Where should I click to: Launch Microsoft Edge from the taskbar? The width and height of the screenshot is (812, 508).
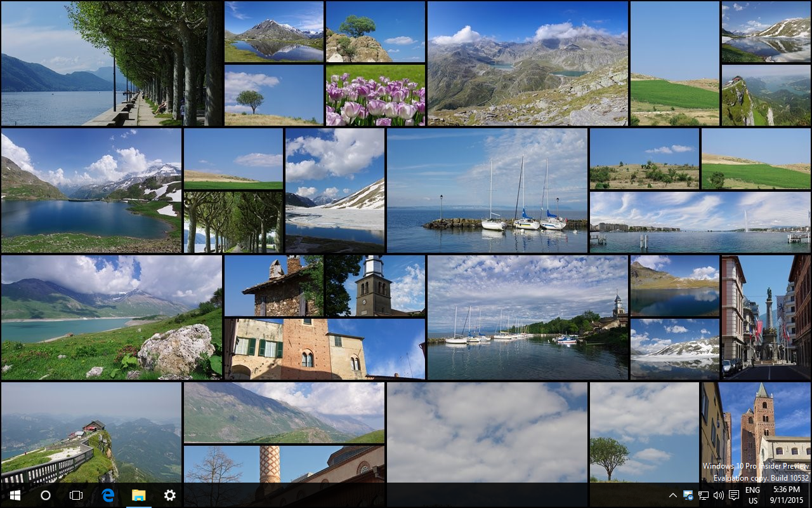coord(107,495)
